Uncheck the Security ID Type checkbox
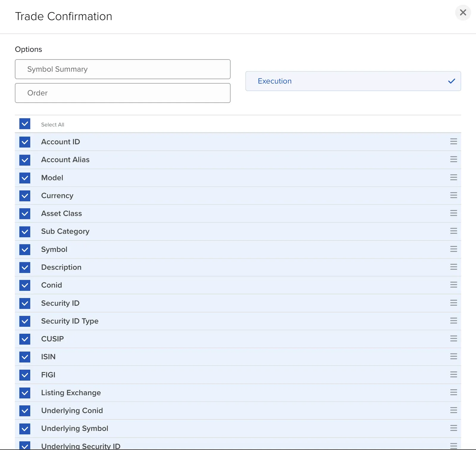Image resolution: width=476 pixels, height=450 pixels. click(25, 321)
